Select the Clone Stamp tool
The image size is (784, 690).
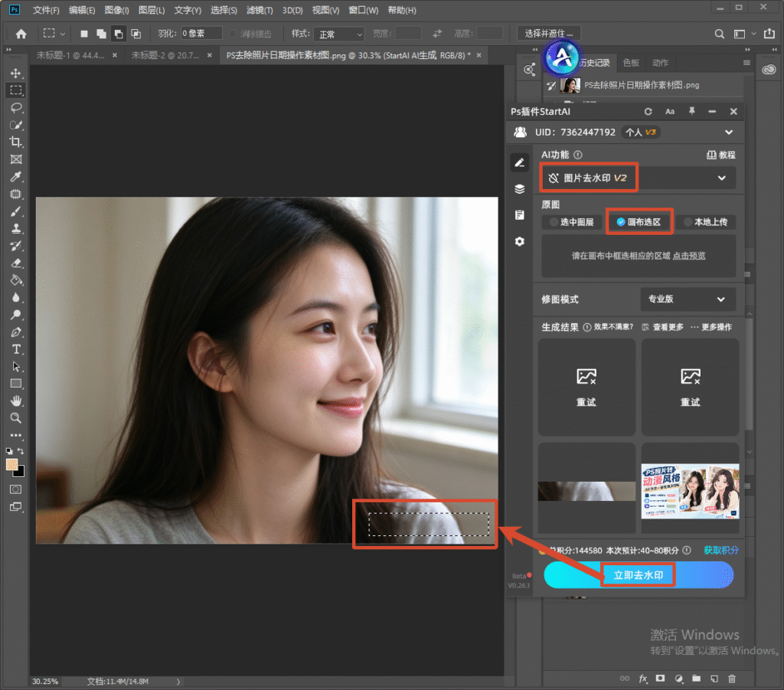pyautogui.click(x=16, y=228)
